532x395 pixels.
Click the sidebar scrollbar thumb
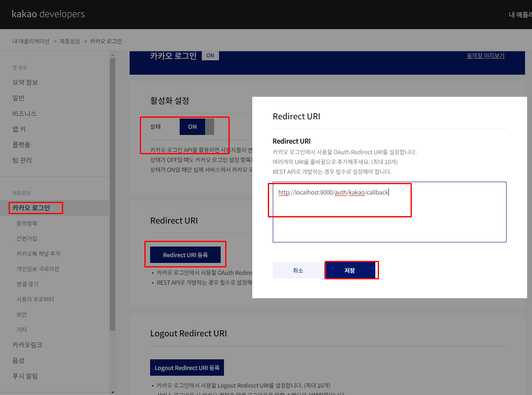pos(112,194)
